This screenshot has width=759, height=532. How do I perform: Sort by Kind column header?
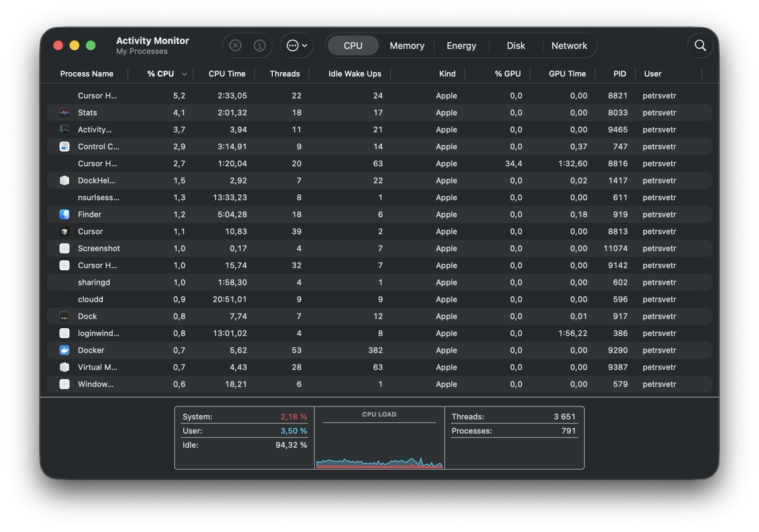[x=447, y=74]
